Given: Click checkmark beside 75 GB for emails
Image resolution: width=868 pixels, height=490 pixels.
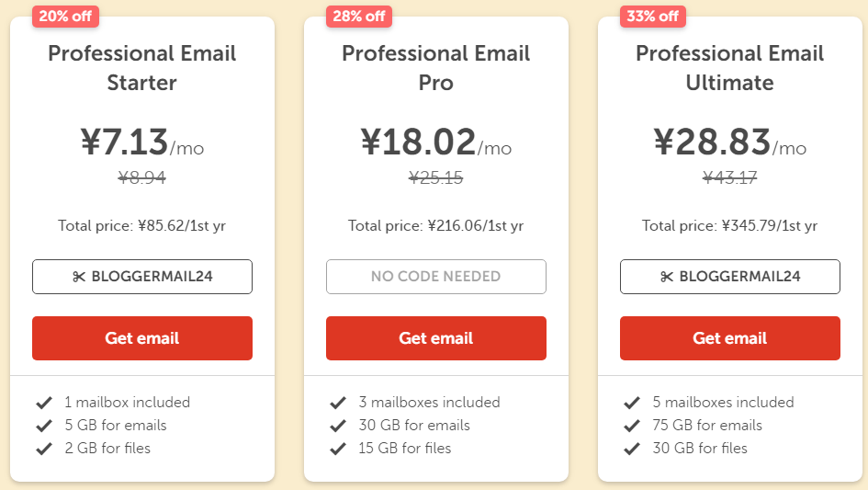Looking at the screenshot, I should click(632, 426).
